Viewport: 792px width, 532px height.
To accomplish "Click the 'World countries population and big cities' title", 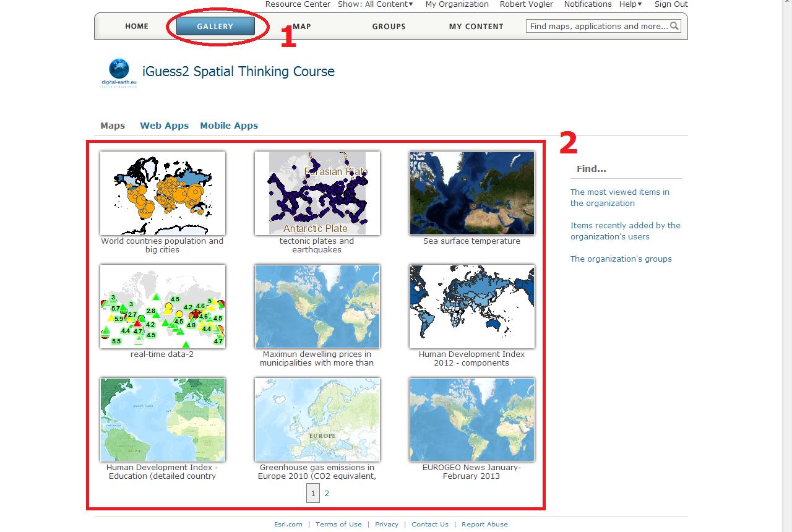I will 162,246.
